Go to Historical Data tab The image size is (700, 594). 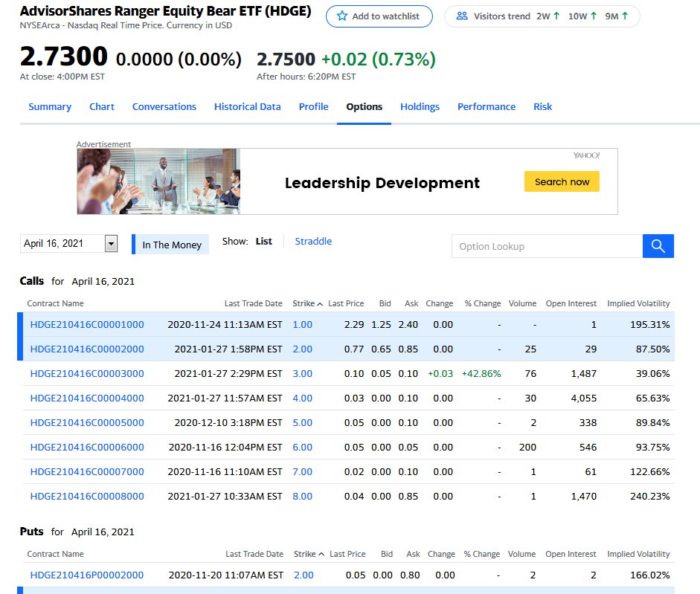[247, 106]
